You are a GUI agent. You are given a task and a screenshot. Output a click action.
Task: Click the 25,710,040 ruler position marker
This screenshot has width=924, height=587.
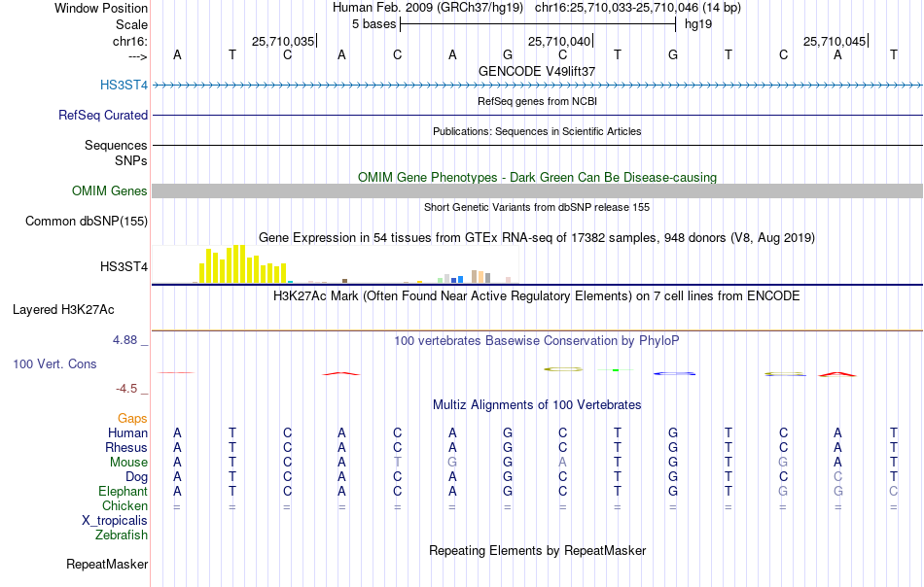coord(558,41)
